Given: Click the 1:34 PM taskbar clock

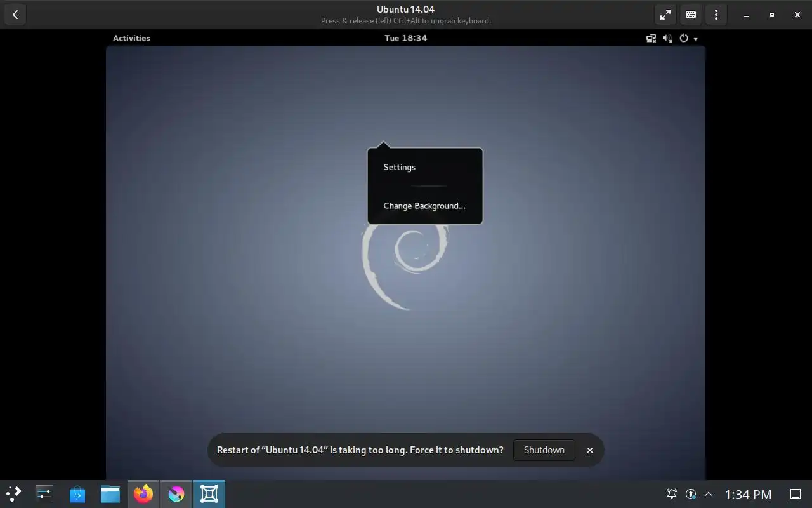Looking at the screenshot, I should click(x=748, y=494).
